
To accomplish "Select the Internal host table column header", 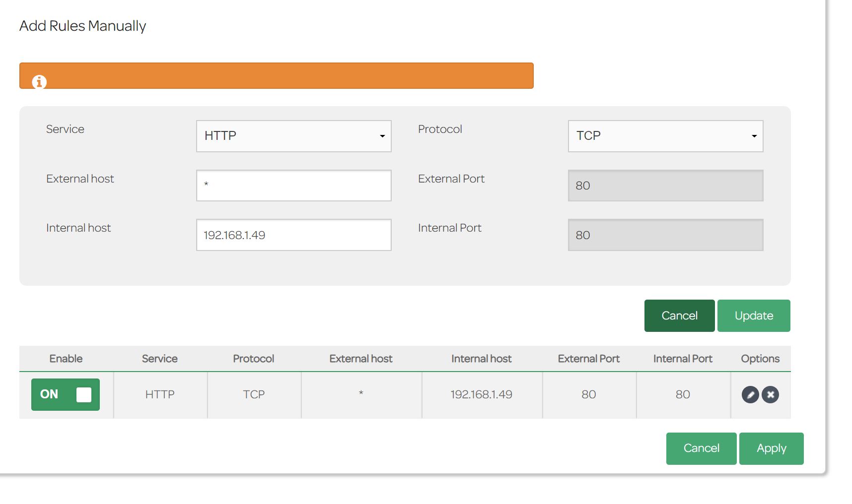I will 481,359.
